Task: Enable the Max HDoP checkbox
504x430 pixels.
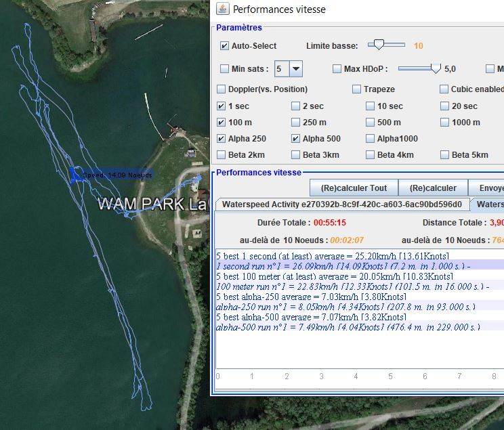Action: (x=337, y=68)
